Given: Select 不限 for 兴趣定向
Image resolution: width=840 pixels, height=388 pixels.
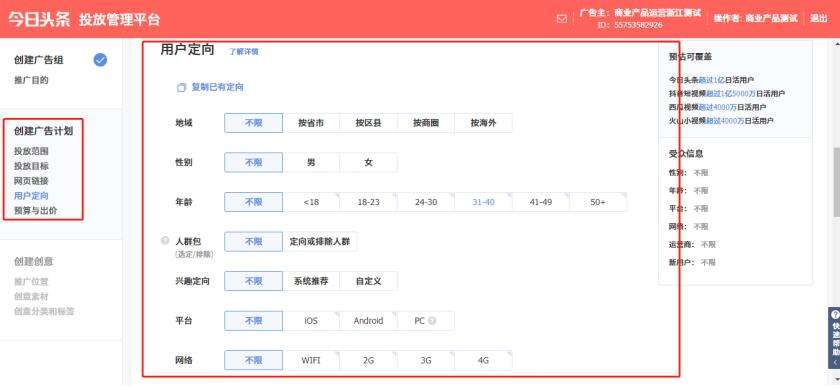Looking at the screenshot, I should tap(253, 281).
